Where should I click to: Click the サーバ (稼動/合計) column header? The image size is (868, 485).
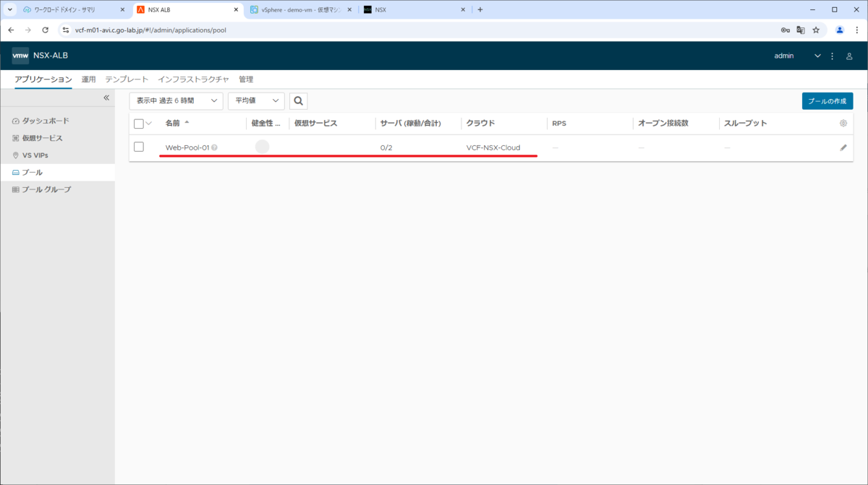(411, 124)
